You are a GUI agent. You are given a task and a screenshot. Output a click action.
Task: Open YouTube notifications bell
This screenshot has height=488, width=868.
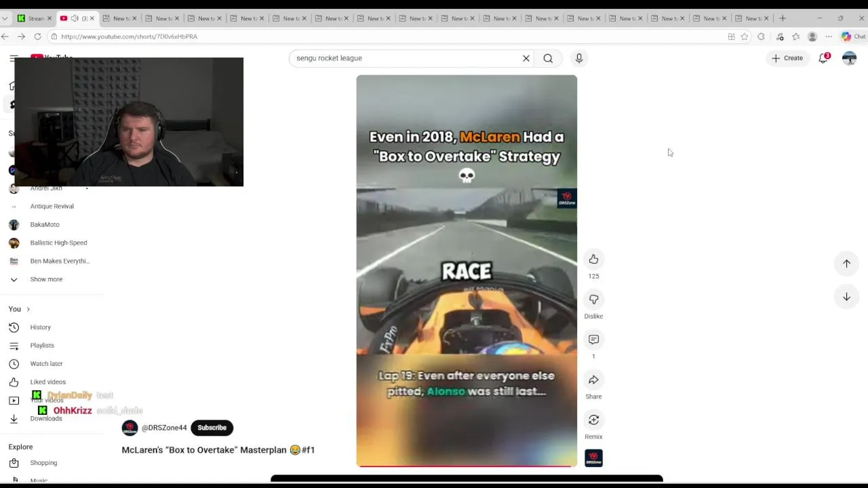(823, 58)
